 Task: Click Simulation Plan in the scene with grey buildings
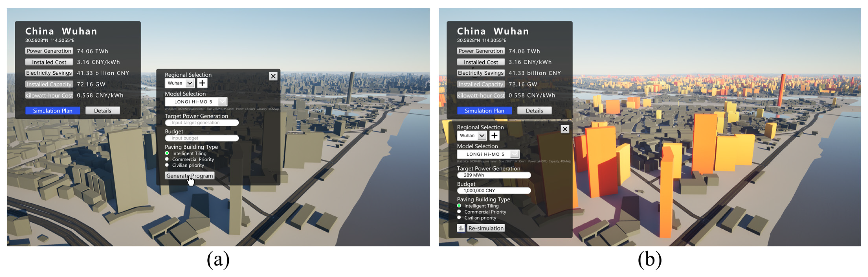pyautogui.click(x=53, y=111)
